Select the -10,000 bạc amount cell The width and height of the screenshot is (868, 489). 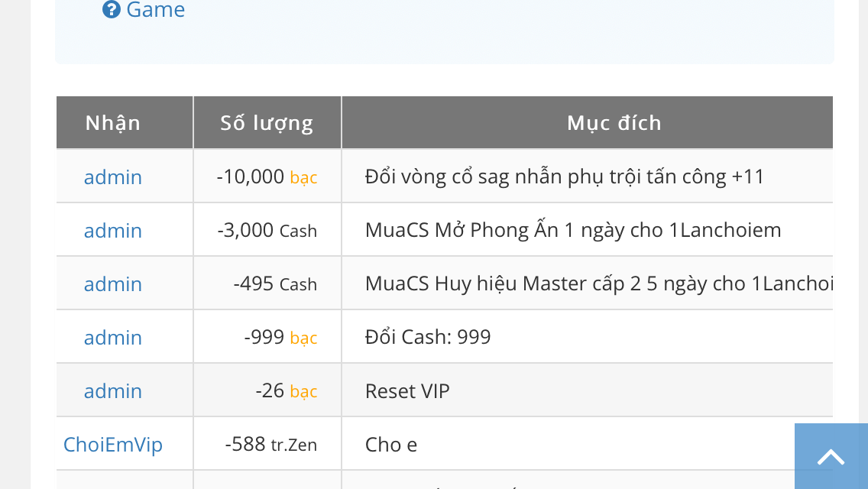click(x=267, y=177)
